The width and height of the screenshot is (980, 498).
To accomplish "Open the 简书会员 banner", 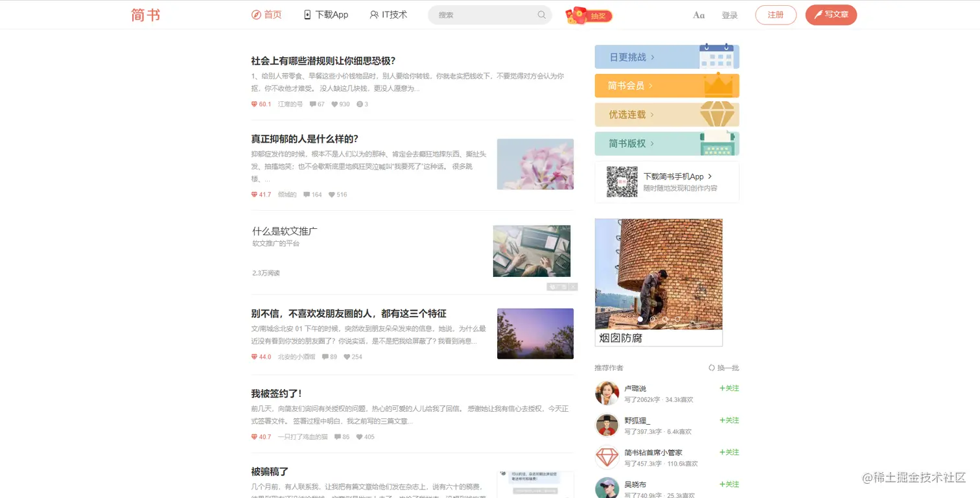I will [667, 86].
